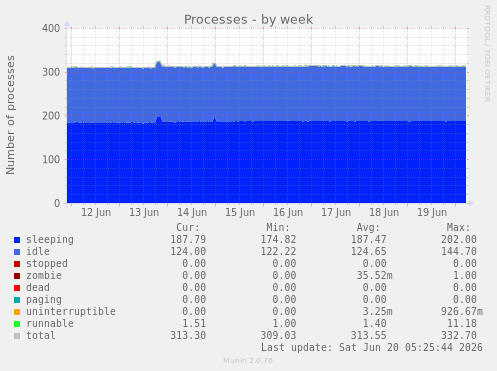
Task: Click idle current value 124.00
Action: (188, 251)
